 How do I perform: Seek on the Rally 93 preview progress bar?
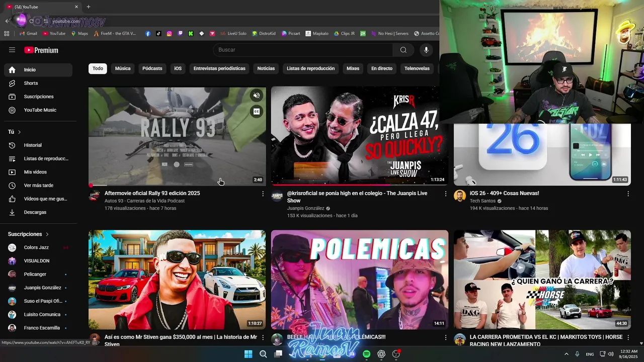click(x=177, y=185)
